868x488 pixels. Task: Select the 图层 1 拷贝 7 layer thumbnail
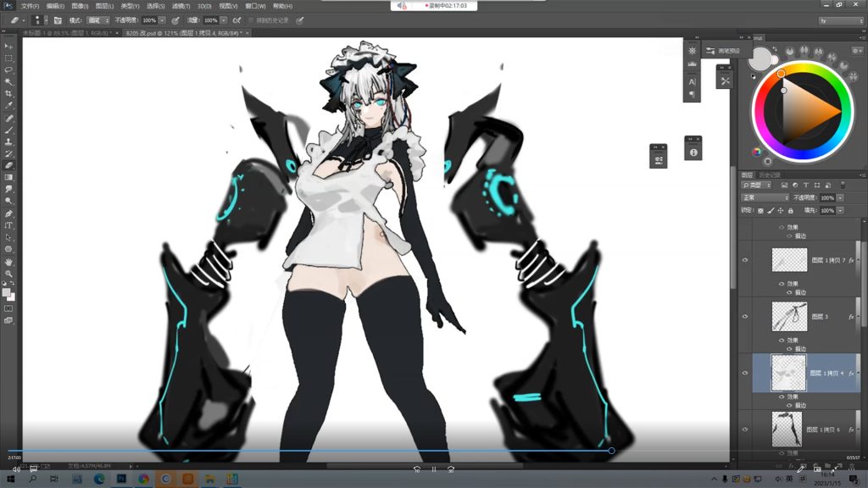[x=789, y=260]
